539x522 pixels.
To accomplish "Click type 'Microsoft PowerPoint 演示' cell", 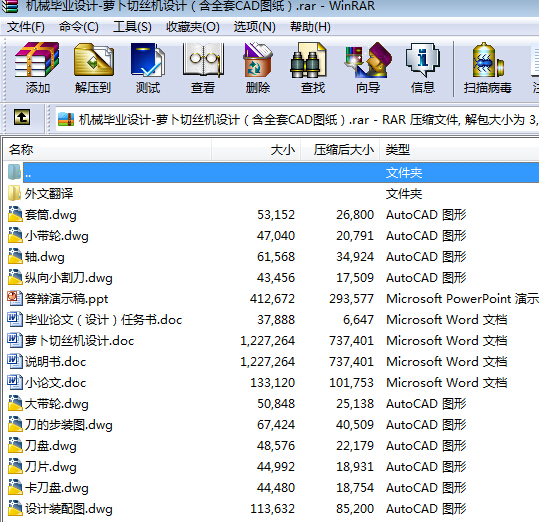I will (x=462, y=299).
